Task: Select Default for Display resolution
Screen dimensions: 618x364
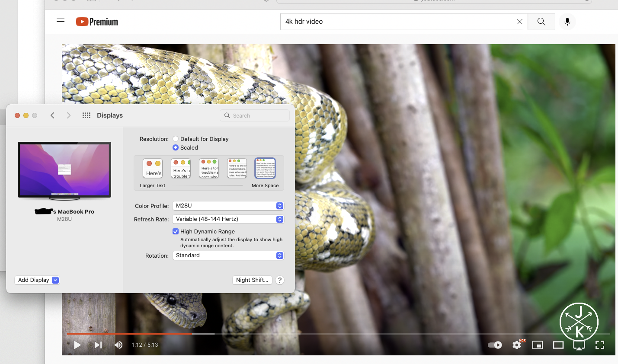Action: [x=176, y=139]
